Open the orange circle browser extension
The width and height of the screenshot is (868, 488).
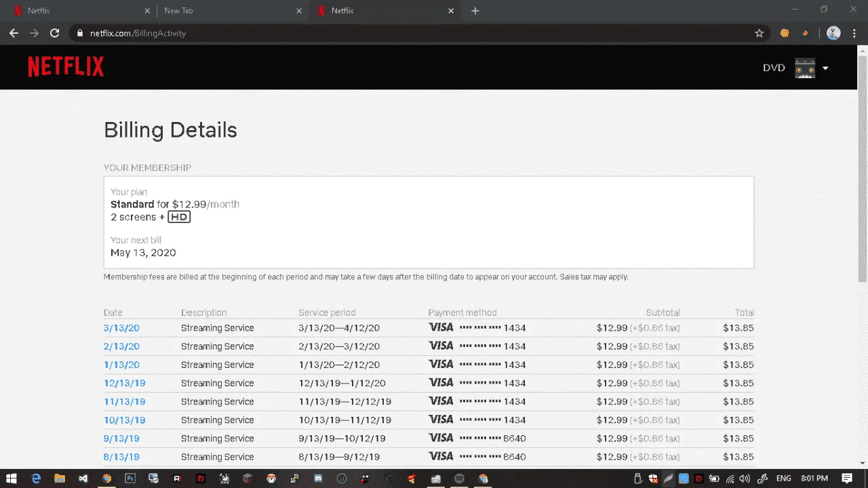point(785,33)
